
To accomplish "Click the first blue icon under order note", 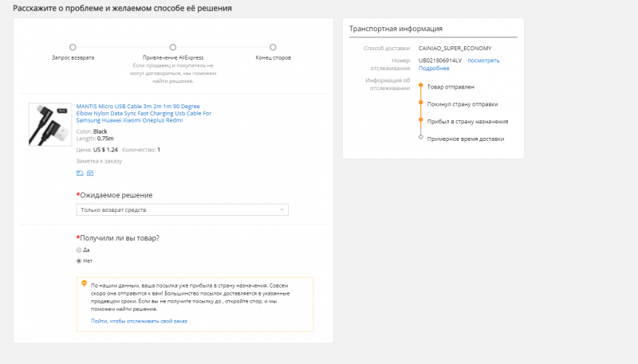I will (80, 173).
